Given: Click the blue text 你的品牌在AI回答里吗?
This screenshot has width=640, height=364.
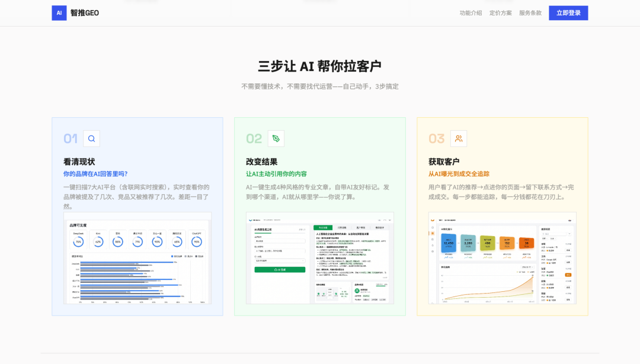Looking at the screenshot, I should point(95,173).
